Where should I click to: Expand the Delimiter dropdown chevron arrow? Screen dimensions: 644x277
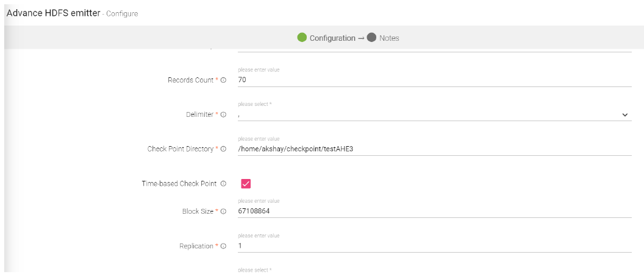pos(625,114)
